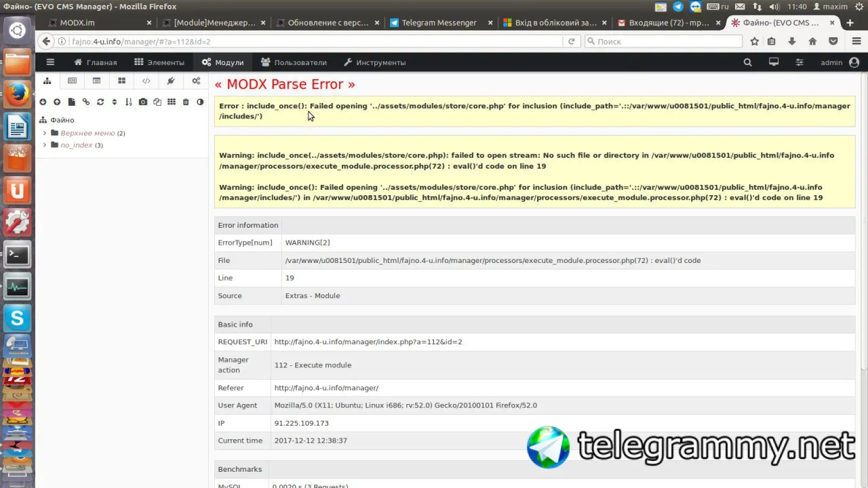Open Firefox downloads arrow
Image resolution: width=868 pixels, height=488 pixels.
click(x=792, y=41)
